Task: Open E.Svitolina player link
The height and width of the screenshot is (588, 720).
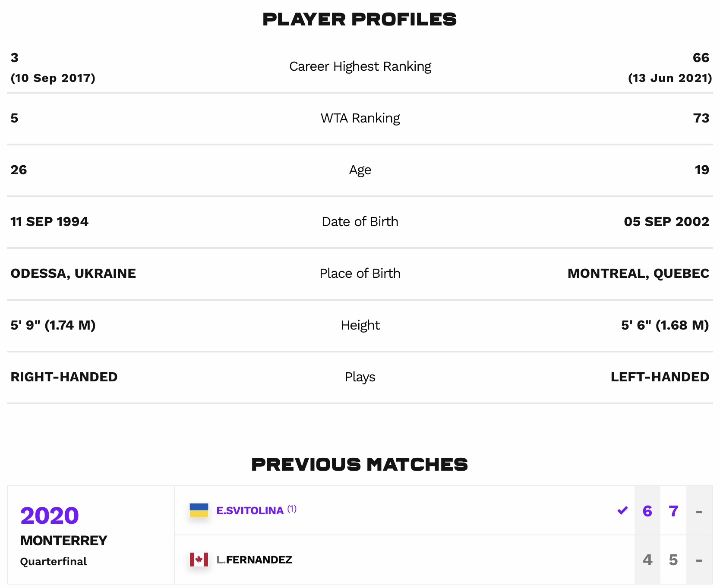Action: point(250,511)
